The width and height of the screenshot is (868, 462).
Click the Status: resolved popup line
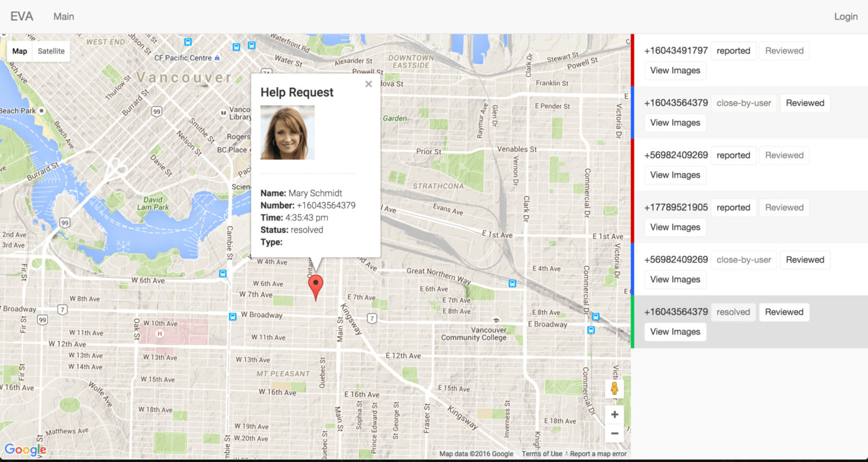(291, 230)
